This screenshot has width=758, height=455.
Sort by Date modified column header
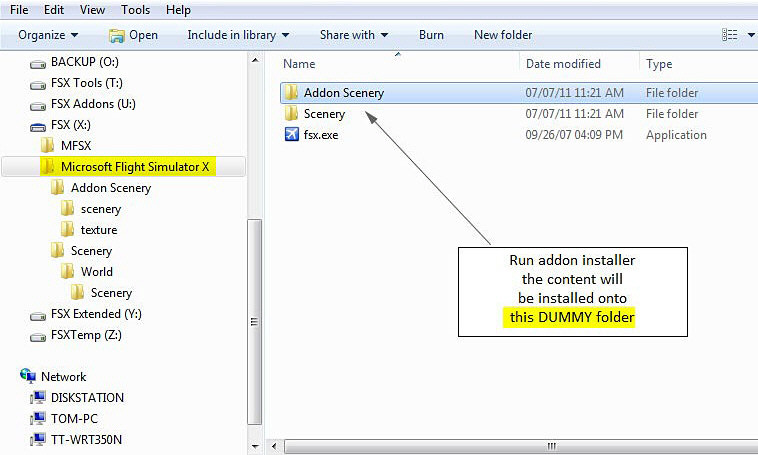pos(563,64)
